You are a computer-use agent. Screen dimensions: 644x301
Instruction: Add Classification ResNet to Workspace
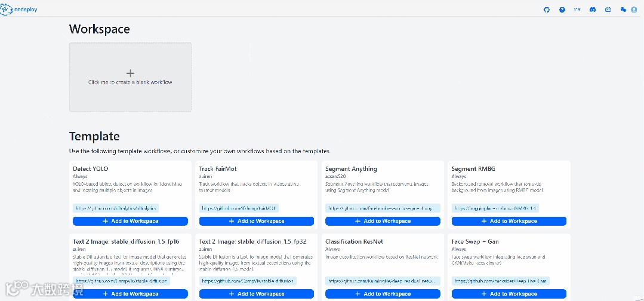pyautogui.click(x=383, y=294)
